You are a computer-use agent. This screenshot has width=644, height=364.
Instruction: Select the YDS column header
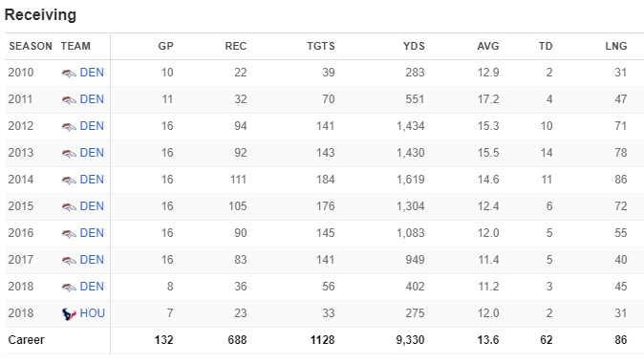pyautogui.click(x=414, y=46)
